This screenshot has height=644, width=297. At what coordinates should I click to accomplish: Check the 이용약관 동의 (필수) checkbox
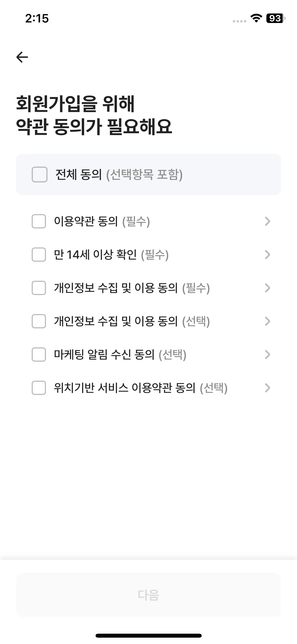click(39, 221)
